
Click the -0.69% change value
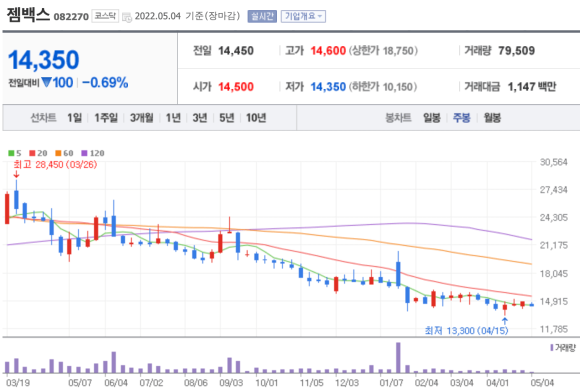click(x=105, y=82)
